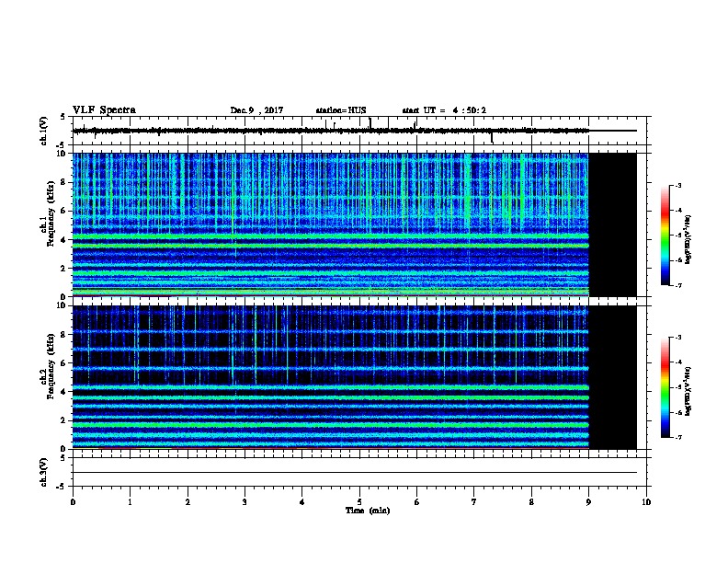Click time-axis tick label "7"
728x563 pixels.
(474, 502)
